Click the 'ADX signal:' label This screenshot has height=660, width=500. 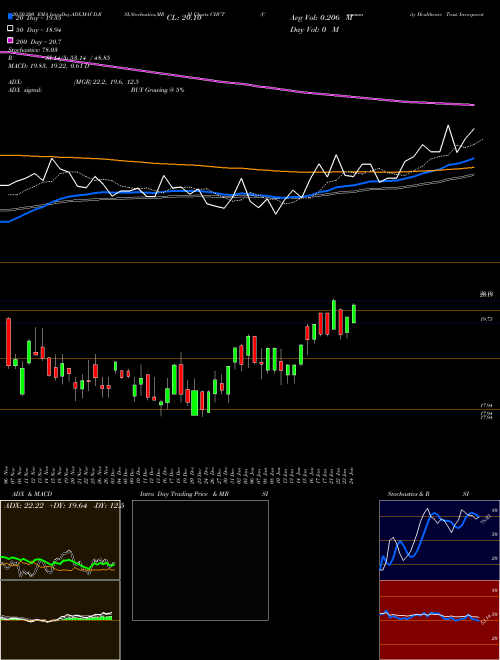pyautogui.click(x=25, y=90)
